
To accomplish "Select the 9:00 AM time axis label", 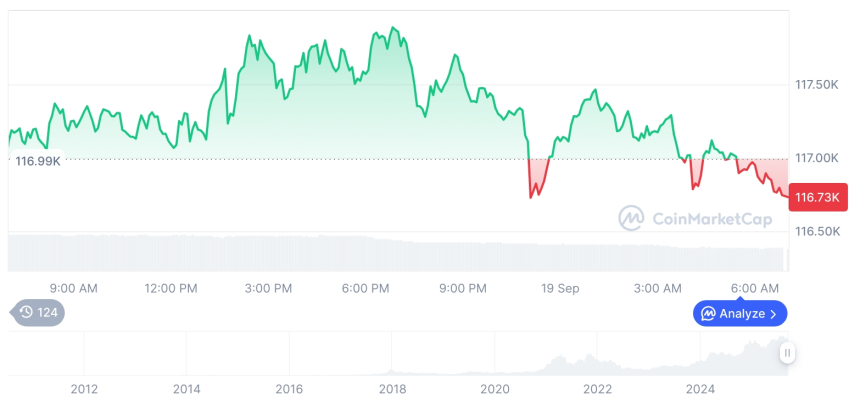I will 73,288.
